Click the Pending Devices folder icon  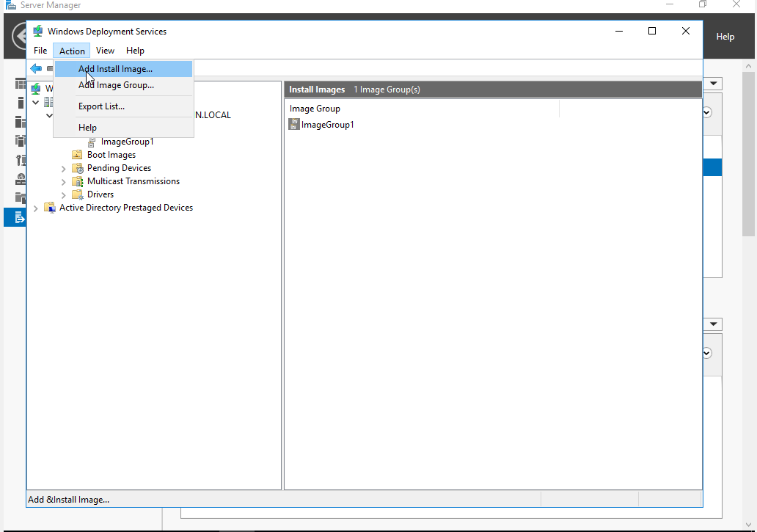point(78,168)
